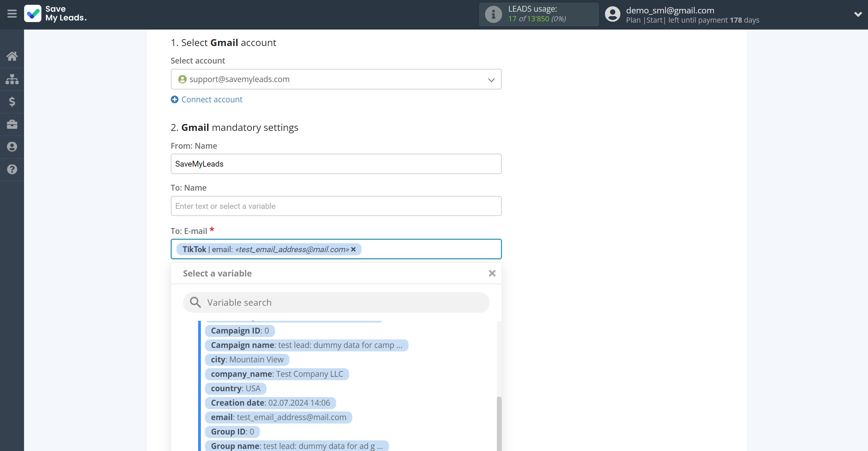Open the hamburger menu

12,14
